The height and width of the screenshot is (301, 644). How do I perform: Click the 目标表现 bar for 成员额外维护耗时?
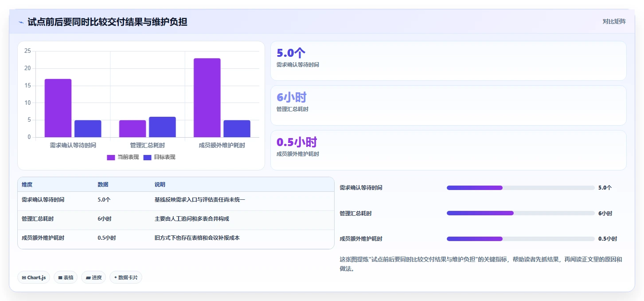[x=237, y=129]
